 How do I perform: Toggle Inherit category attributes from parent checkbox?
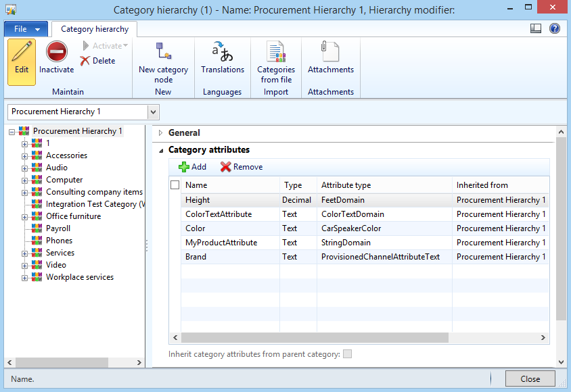coord(348,354)
